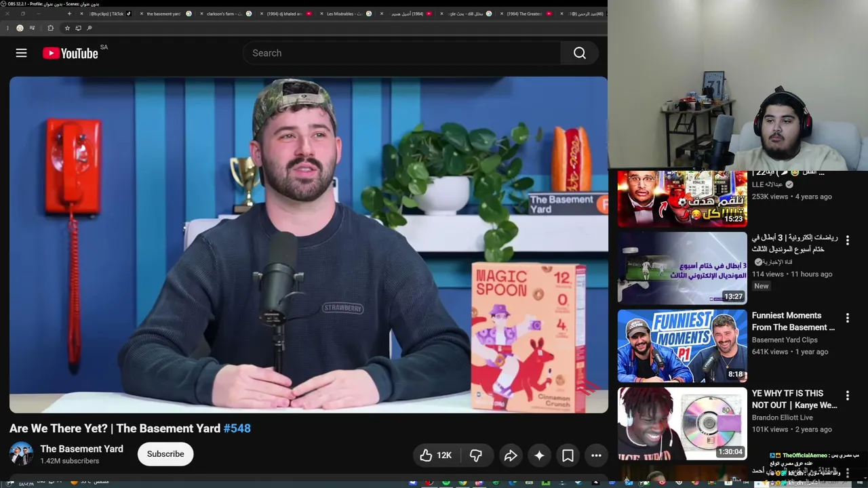This screenshot has height=488, width=868.
Task: Click the magnifier search button
Action: tap(579, 53)
